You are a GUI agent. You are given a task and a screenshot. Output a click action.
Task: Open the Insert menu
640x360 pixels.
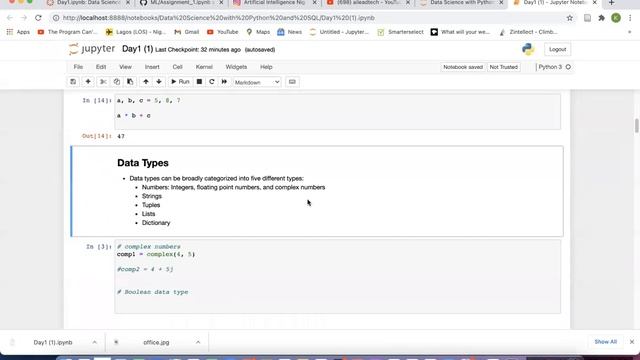(x=152, y=67)
